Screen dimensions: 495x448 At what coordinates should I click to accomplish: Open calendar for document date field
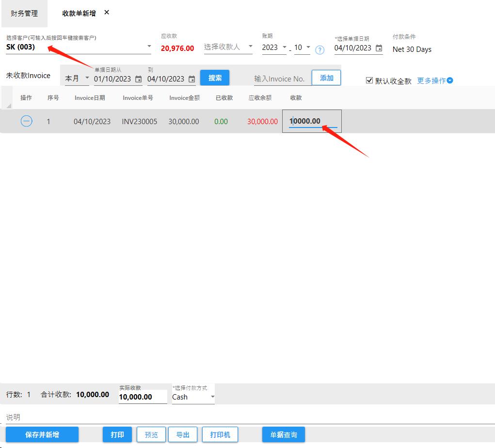(x=379, y=48)
